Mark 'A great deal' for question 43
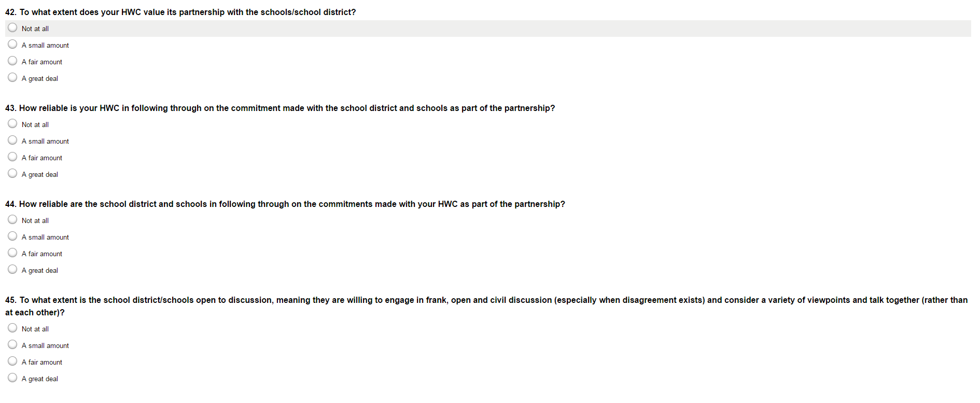980x403 pixels. [12, 174]
